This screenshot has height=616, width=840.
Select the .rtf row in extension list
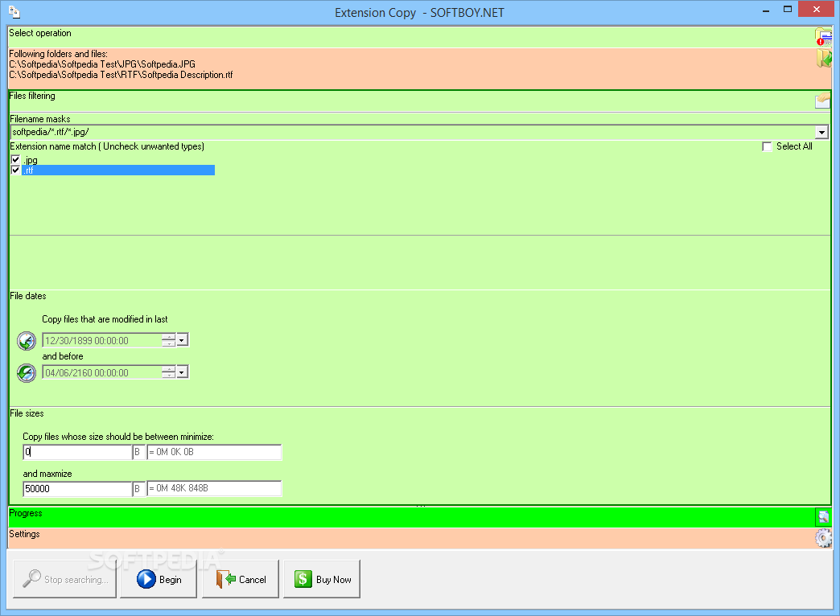pyautogui.click(x=117, y=170)
